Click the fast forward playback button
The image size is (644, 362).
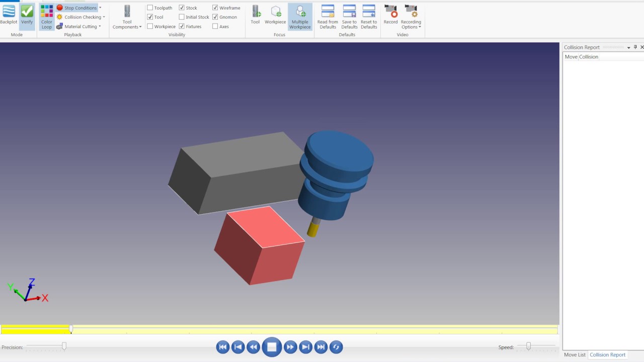click(290, 347)
